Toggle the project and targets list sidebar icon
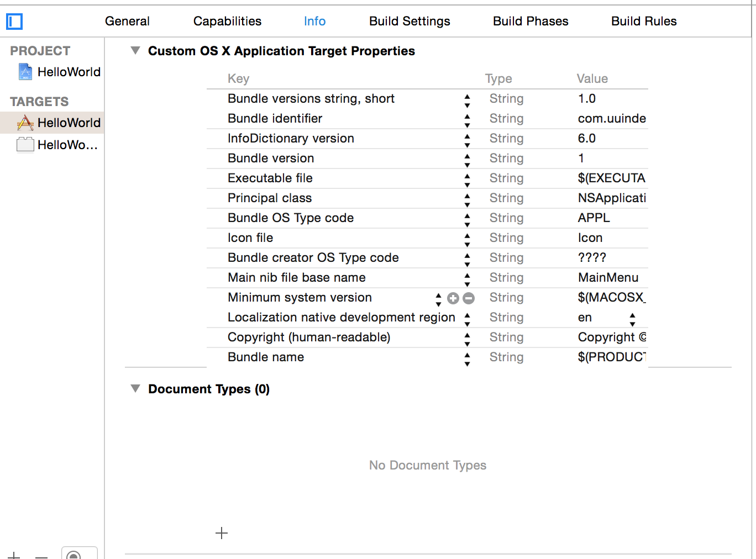The image size is (756, 559). pyautogui.click(x=14, y=22)
